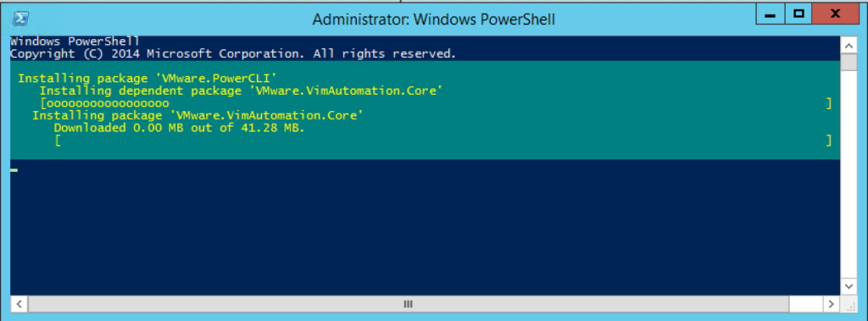Screen dimensions: 868x321
Task: Click the empty vertical scrollbar track below thumb
Action: pyautogui.click(x=849, y=174)
